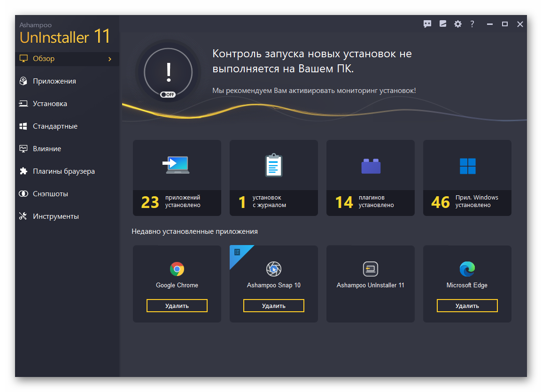542x392 pixels.
Task: Toggle installation monitoring OFF switch
Action: (168, 95)
